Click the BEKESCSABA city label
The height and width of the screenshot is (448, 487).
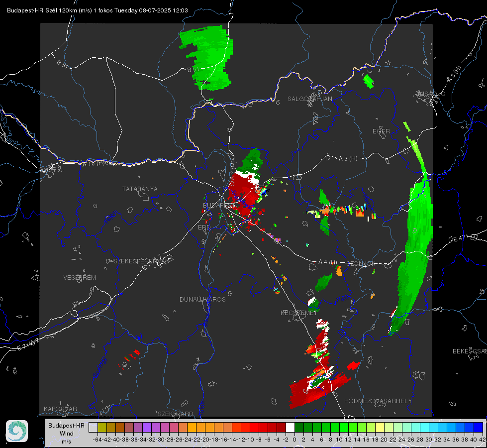click(x=470, y=351)
